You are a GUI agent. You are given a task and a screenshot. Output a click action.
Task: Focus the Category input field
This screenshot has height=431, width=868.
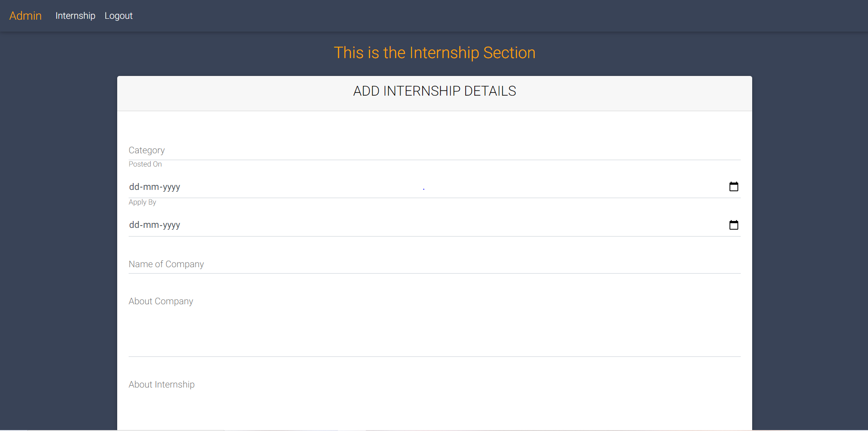pyautogui.click(x=434, y=151)
